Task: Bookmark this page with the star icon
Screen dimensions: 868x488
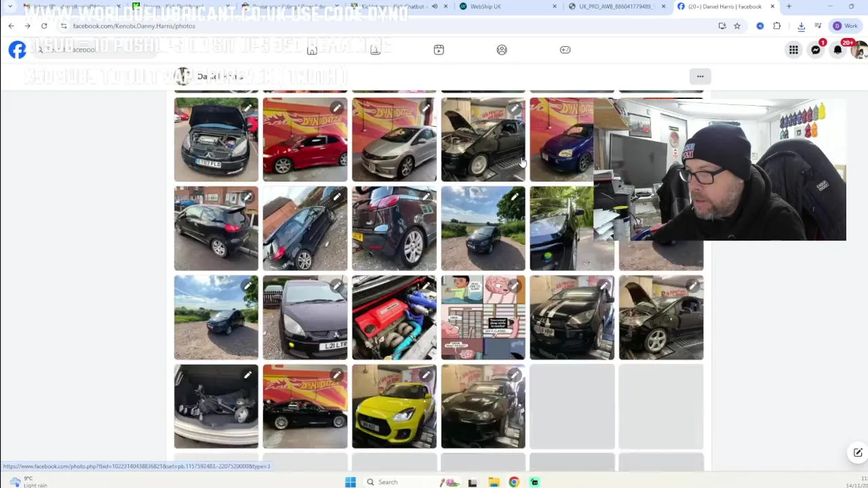Action: point(737,26)
